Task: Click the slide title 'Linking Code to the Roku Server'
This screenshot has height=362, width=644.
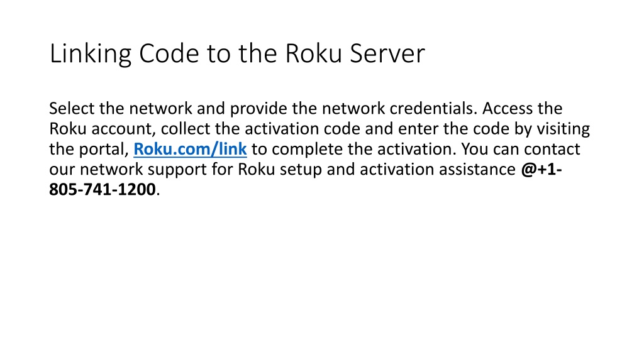Action: pos(237,54)
